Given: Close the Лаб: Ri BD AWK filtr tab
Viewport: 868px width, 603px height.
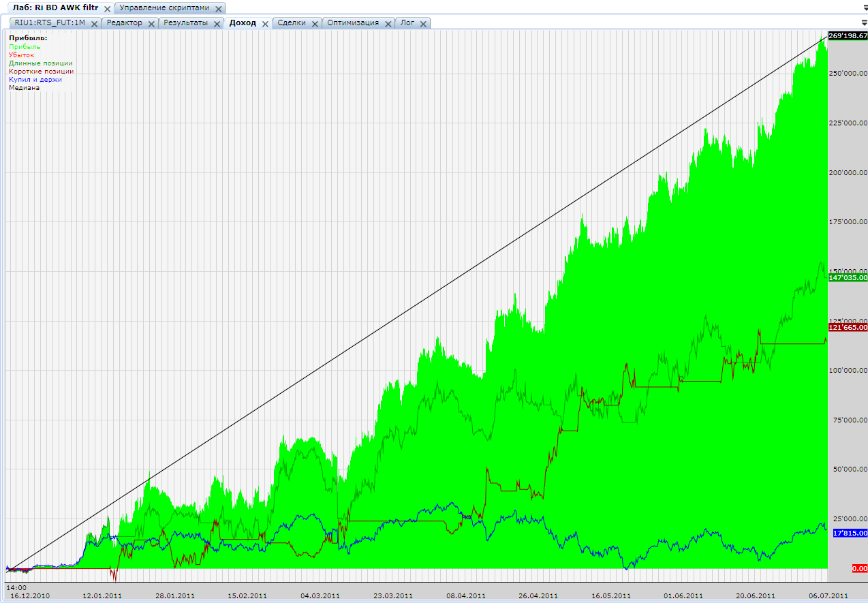Looking at the screenshot, I should pos(107,9).
